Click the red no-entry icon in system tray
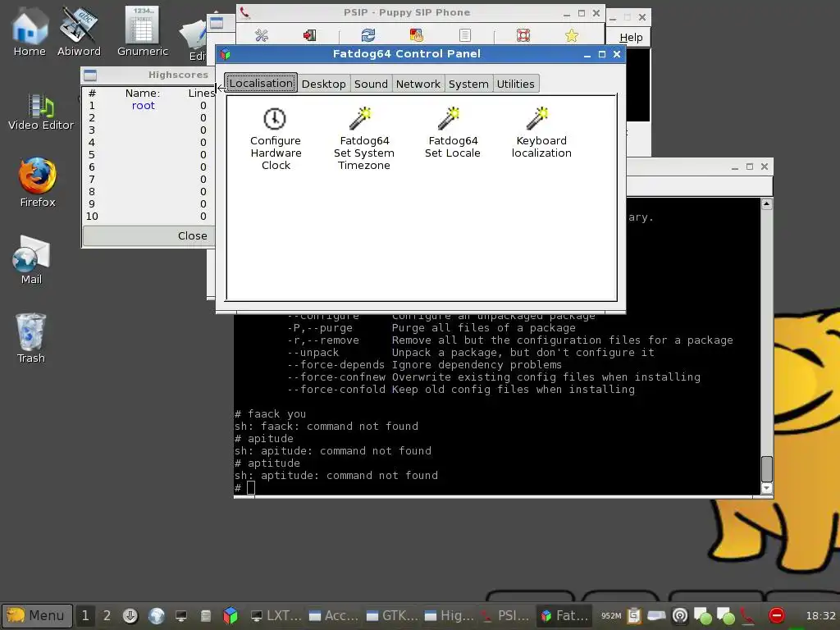Image resolution: width=840 pixels, height=630 pixels. pyautogui.click(x=776, y=615)
